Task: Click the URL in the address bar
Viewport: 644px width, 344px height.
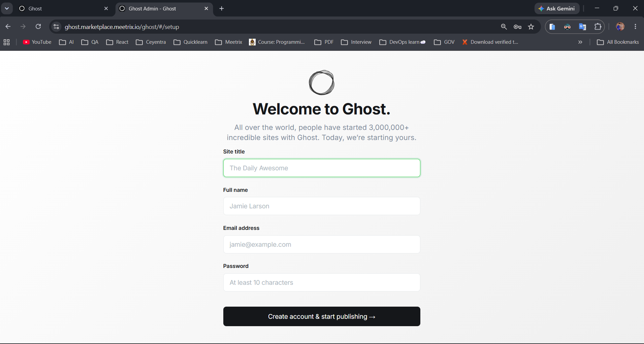Action: click(122, 27)
